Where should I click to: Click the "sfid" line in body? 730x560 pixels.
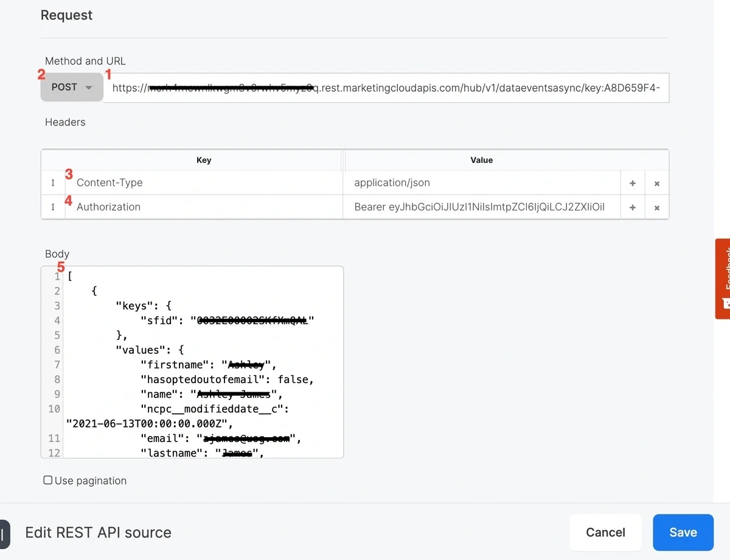[x=227, y=320]
